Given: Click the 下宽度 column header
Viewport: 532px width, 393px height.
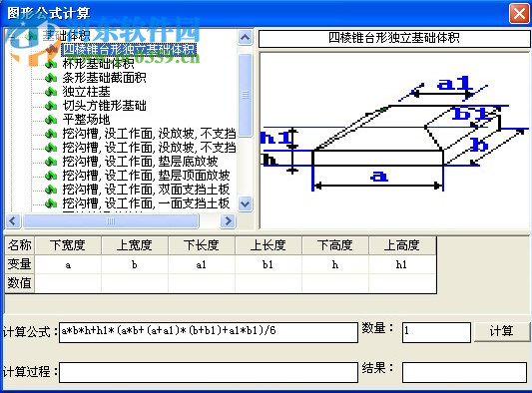Looking at the screenshot, I should point(68,245).
